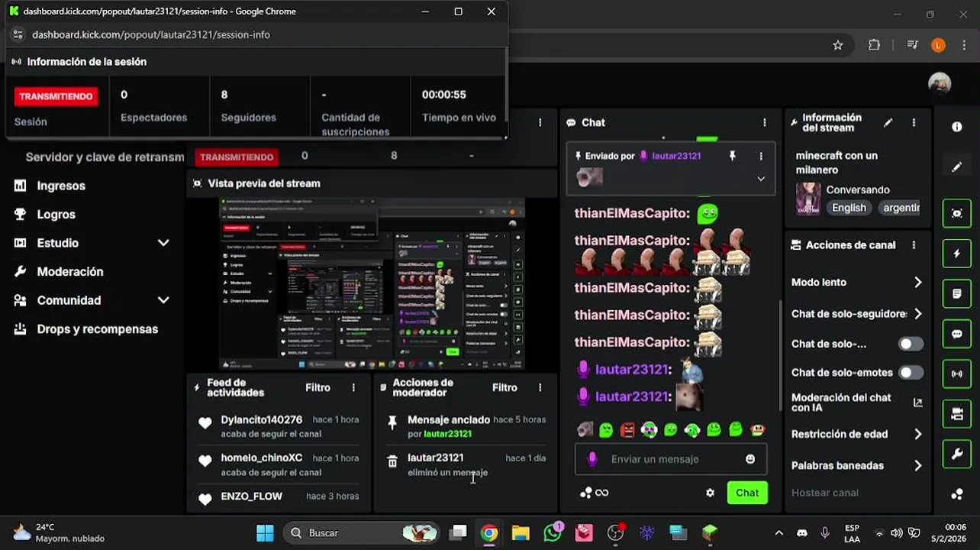Image resolution: width=980 pixels, height=550 pixels.
Task: Click the Kick dots icon at sidebar bottom
Action: click(956, 493)
